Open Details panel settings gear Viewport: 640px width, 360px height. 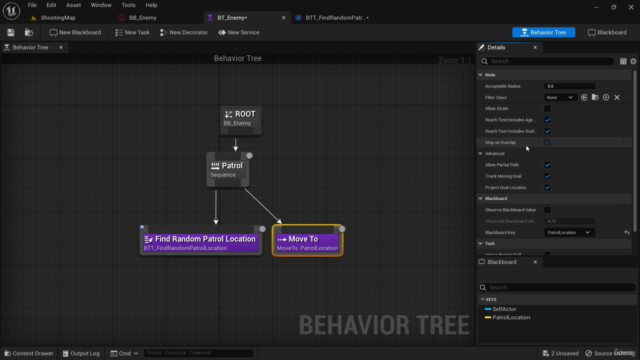click(x=633, y=61)
